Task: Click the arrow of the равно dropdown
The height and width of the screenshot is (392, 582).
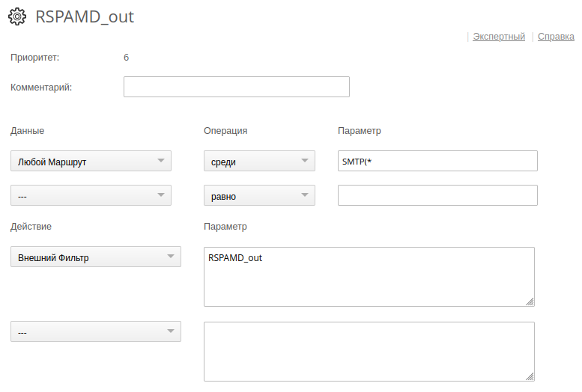Action: [305, 195]
